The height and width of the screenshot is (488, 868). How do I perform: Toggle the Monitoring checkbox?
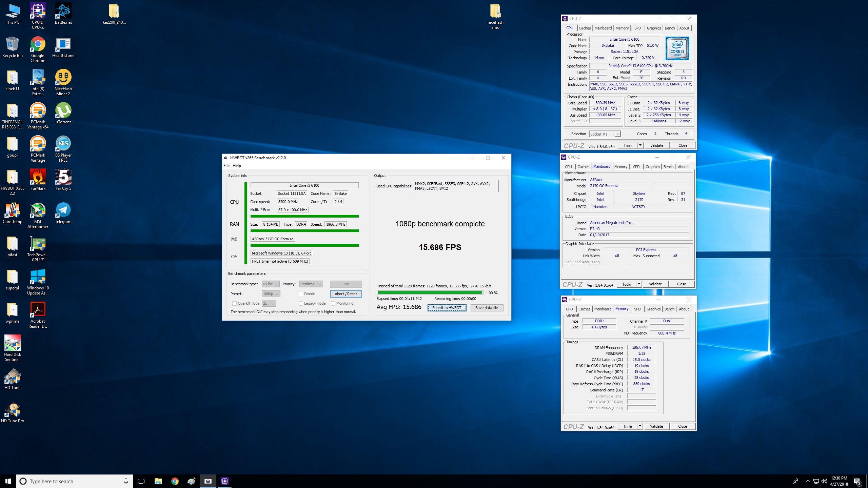(333, 303)
